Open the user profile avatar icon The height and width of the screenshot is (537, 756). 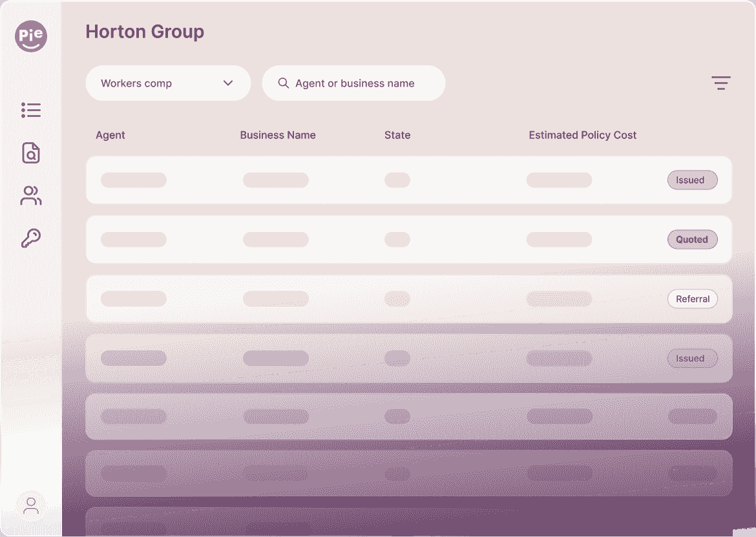pos(31,506)
